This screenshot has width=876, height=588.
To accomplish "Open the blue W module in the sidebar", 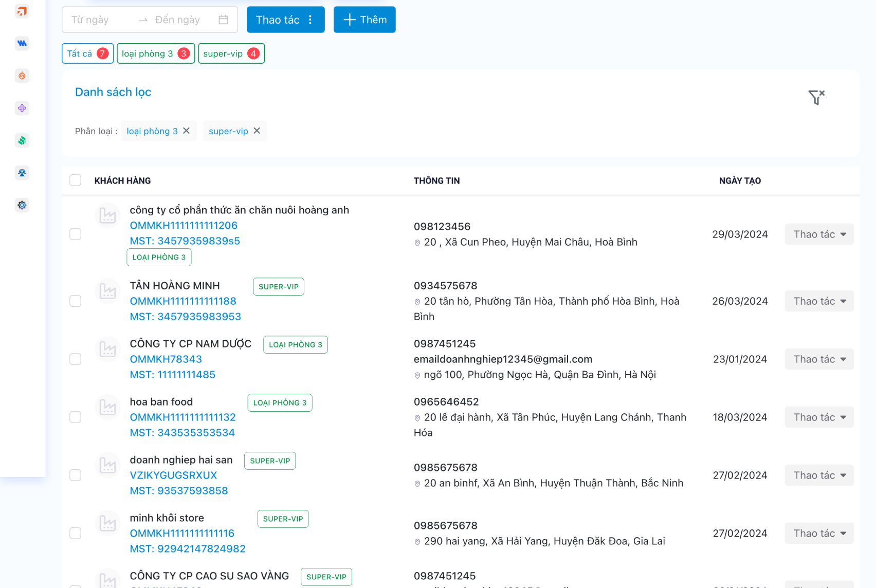I will (x=22, y=44).
